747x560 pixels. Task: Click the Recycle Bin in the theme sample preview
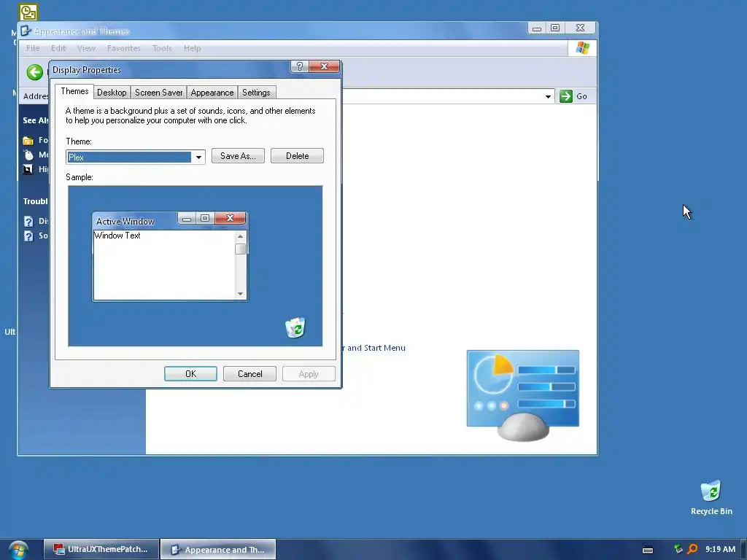(x=295, y=327)
